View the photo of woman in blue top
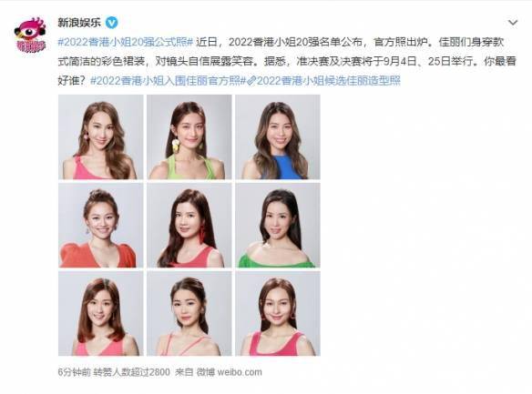Viewport: 532px width, 394px height. 278,136
